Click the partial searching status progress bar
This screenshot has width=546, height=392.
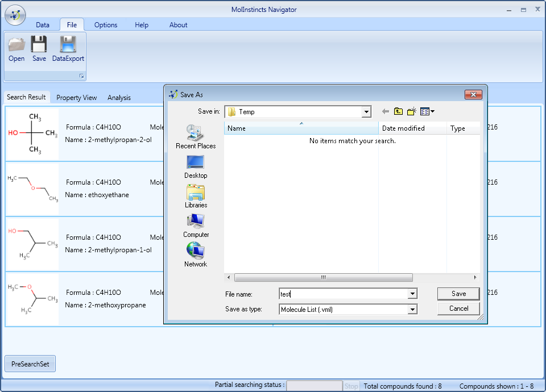point(315,386)
